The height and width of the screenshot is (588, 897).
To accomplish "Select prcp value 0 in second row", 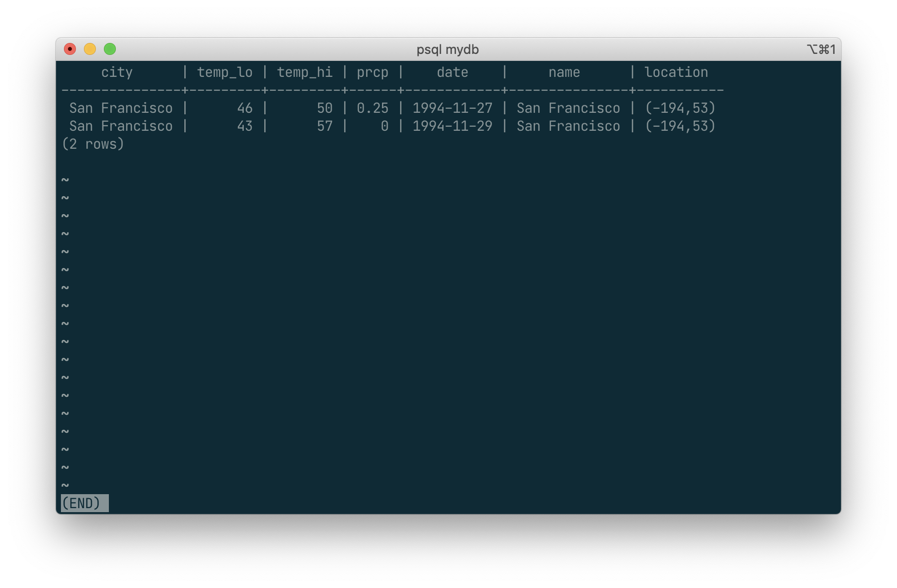I will click(x=385, y=126).
